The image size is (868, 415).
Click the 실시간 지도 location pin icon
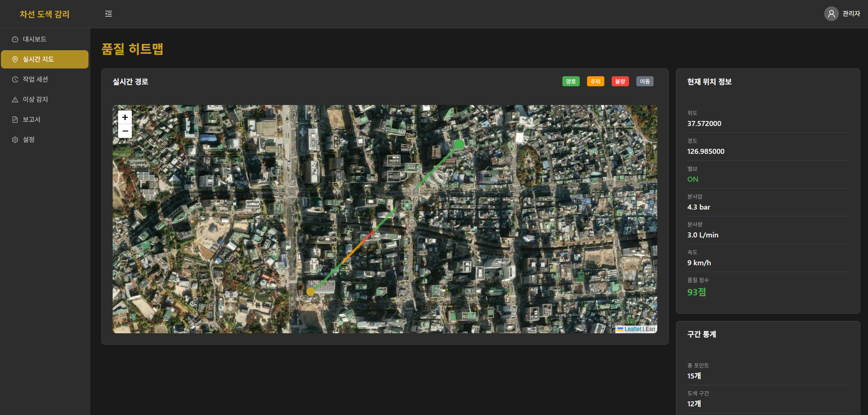[x=15, y=59]
